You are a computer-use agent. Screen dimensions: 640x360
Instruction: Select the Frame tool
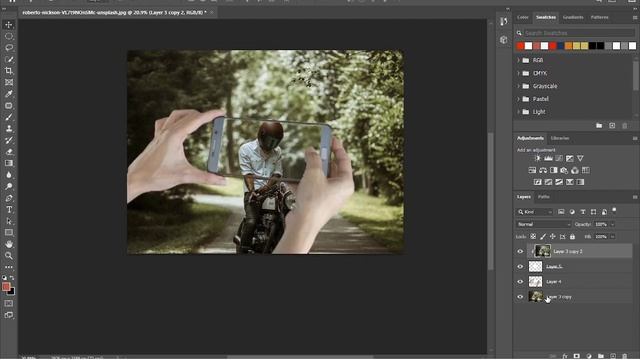[9, 82]
